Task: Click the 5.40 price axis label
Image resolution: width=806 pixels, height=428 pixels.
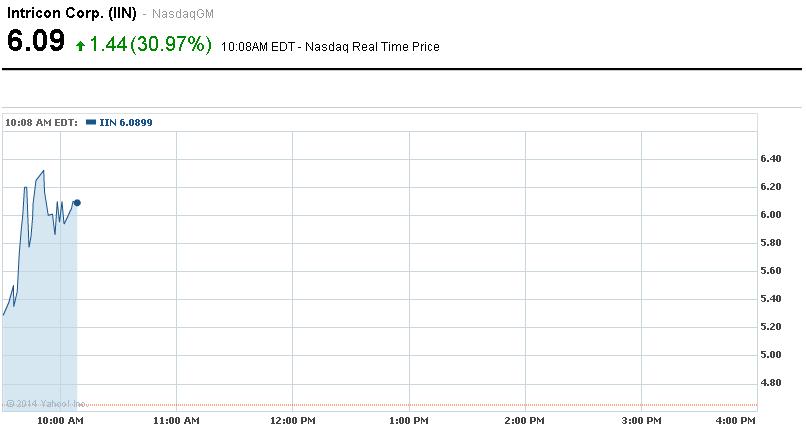Action: (770, 299)
